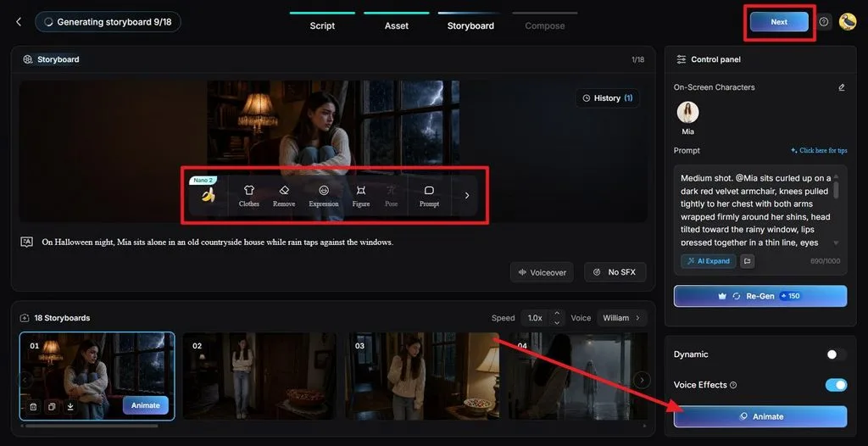The width and height of the screenshot is (868, 446).
Task: Go back with the top-left arrow
Action: tap(19, 21)
